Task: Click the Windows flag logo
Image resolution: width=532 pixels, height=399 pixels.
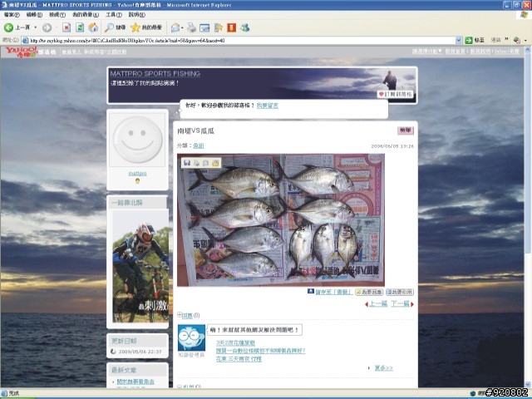Action: click(x=524, y=15)
